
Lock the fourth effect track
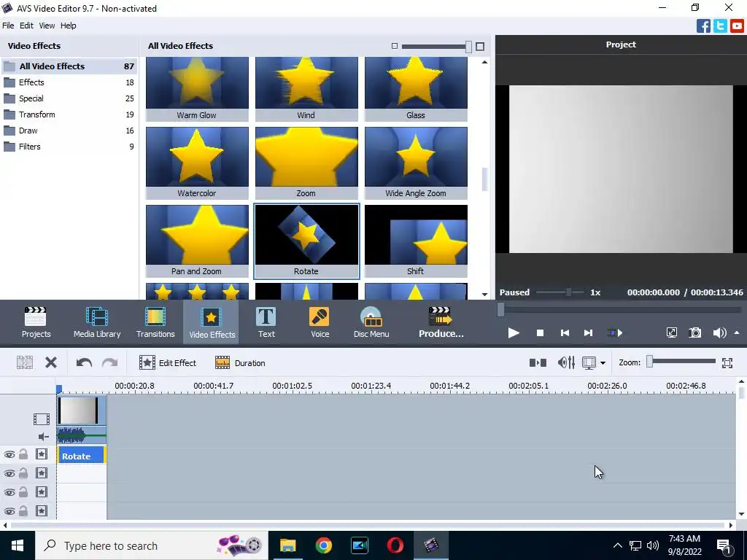(23, 511)
